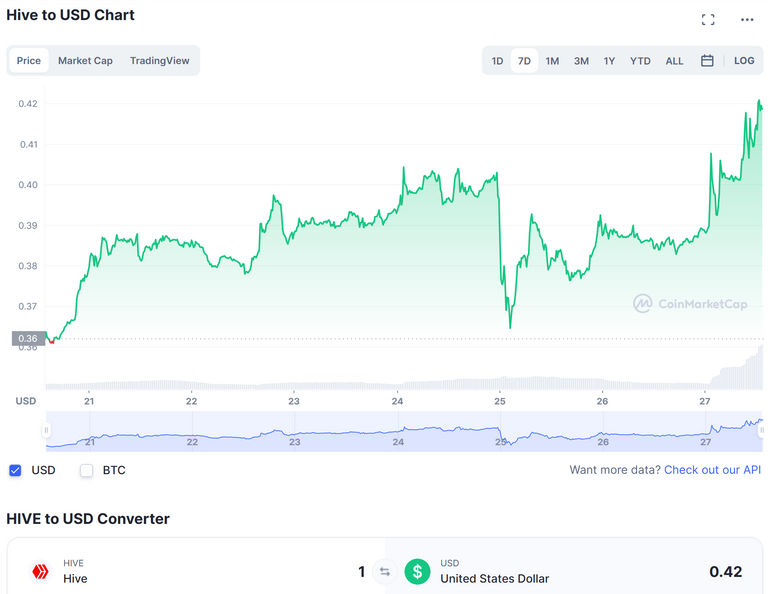Click the HIVE amount field showing 1
Image resolution: width=768 pixels, height=594 pixels.
click(x=361, y=571)
